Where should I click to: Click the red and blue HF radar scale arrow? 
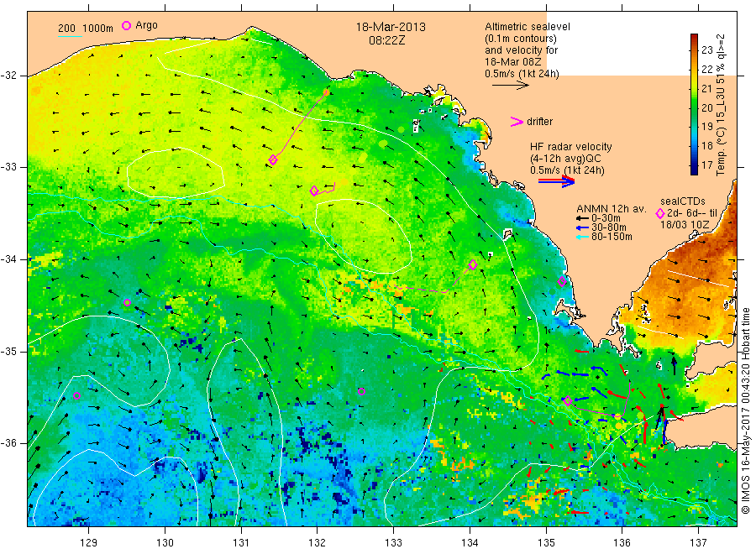pyautogui.click(x=556, y=181)
